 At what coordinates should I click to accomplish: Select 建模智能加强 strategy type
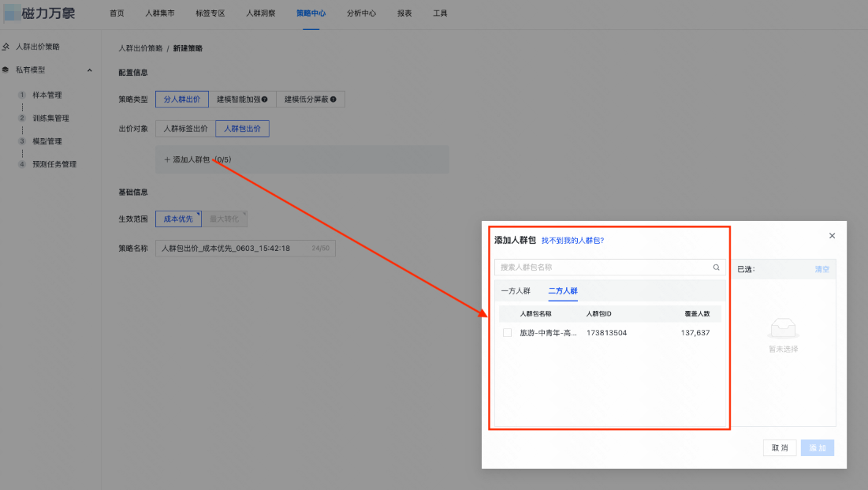click(242, 99)
